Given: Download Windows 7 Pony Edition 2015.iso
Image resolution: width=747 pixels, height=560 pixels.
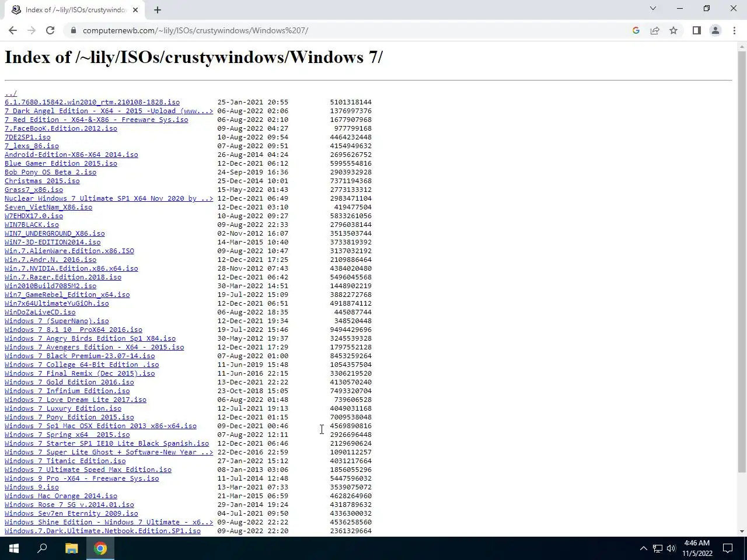Looking at the screenshot, I should coord(69,417).
